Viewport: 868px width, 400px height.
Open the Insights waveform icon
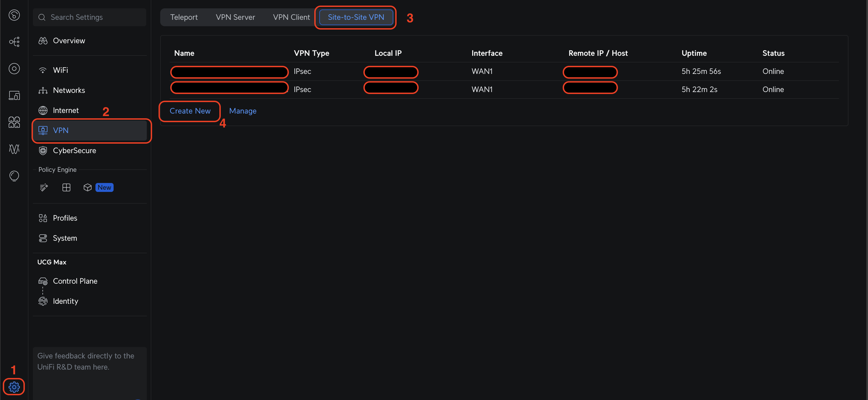click(14, 149)
